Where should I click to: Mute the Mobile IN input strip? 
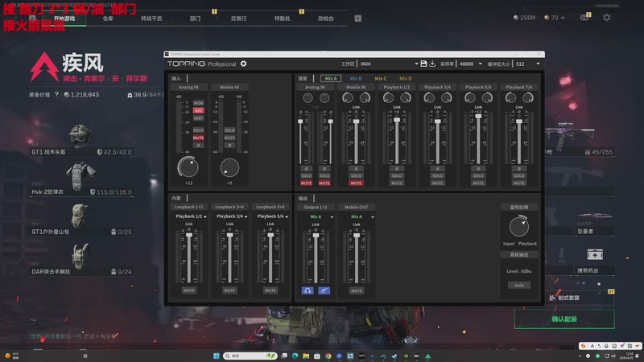pyautogui.click(x=229, y=138)
